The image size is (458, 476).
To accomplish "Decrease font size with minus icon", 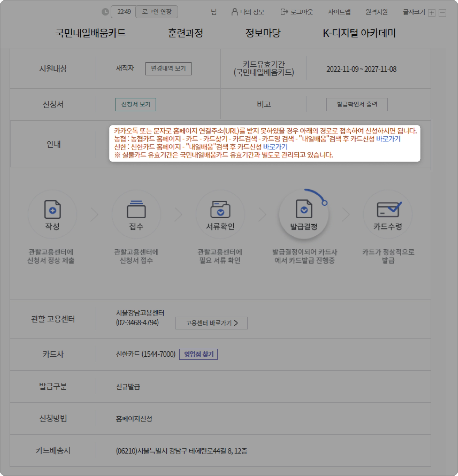I will pyautogui.click(x=442, y=13).
